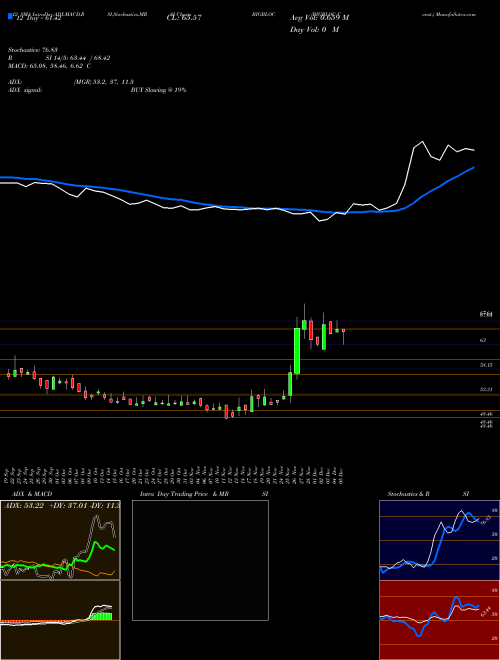The image size is (500, 660).
Task: Click the Day Vol: 0 M label
Action: [x=314, y=30]
